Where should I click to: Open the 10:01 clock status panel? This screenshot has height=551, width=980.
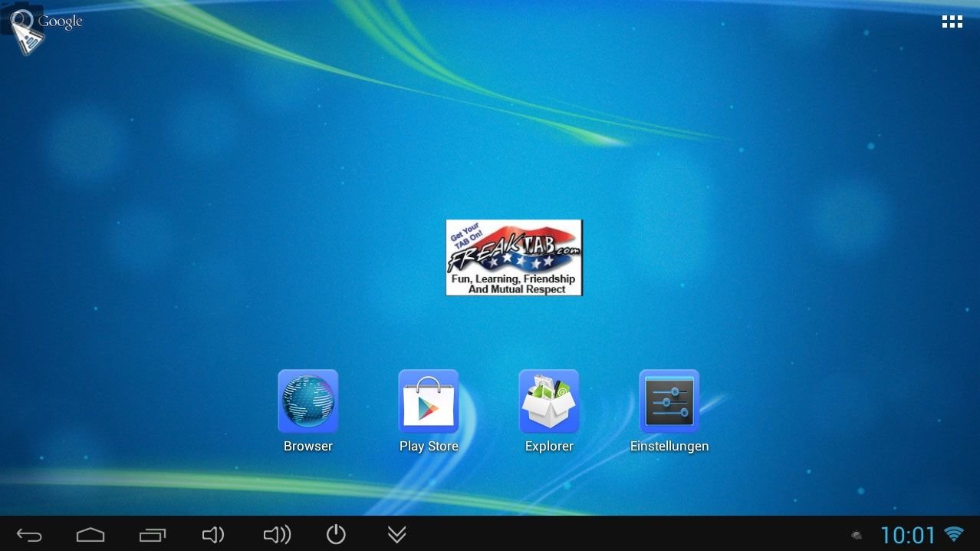(x=908, y=535)
